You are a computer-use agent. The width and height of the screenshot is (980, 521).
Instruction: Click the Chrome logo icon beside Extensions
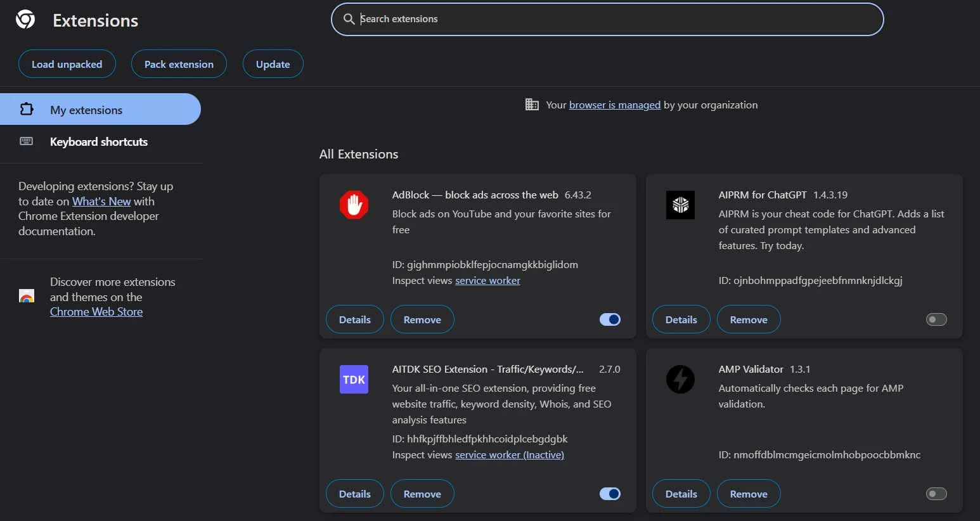click(x=25, y=20)
